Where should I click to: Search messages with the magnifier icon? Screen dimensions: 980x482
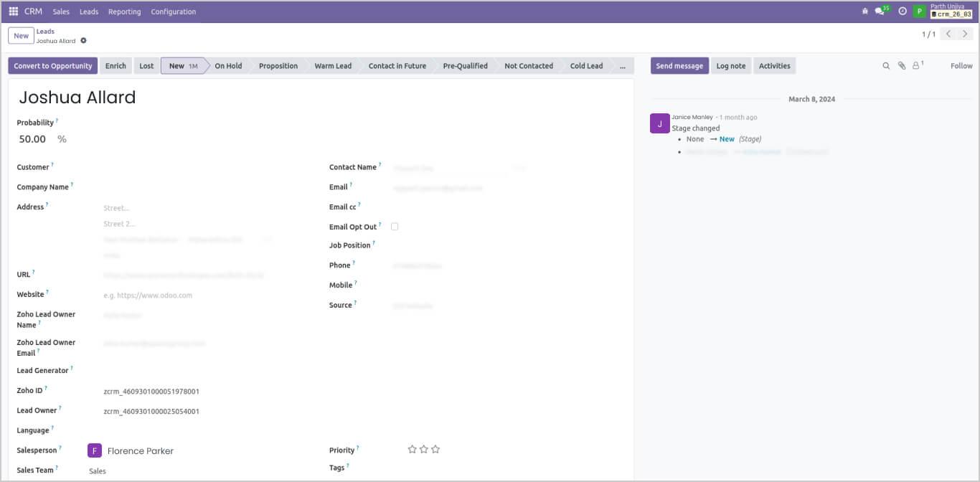click(x=885, y=65)
